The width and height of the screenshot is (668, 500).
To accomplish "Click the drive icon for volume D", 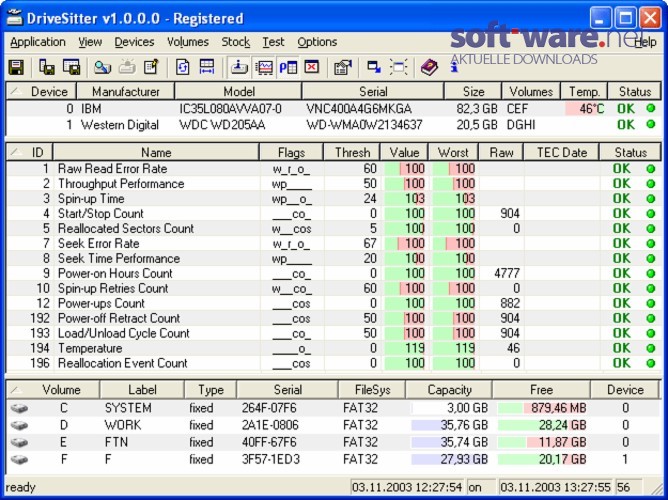I will [20, 425].
